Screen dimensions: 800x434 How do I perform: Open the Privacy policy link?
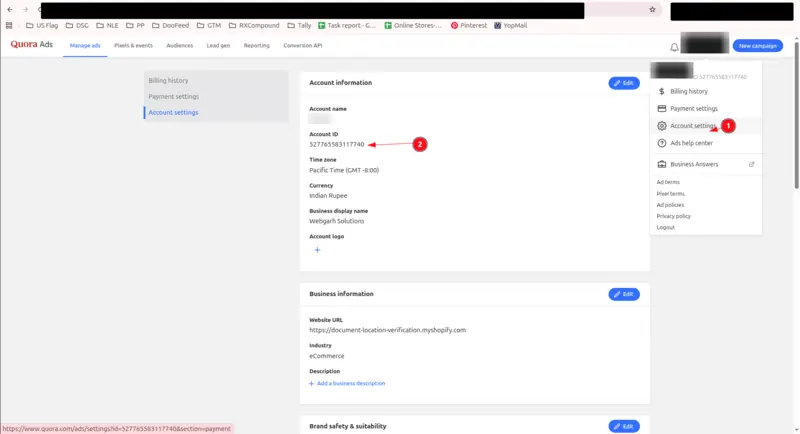coord(673,216)
